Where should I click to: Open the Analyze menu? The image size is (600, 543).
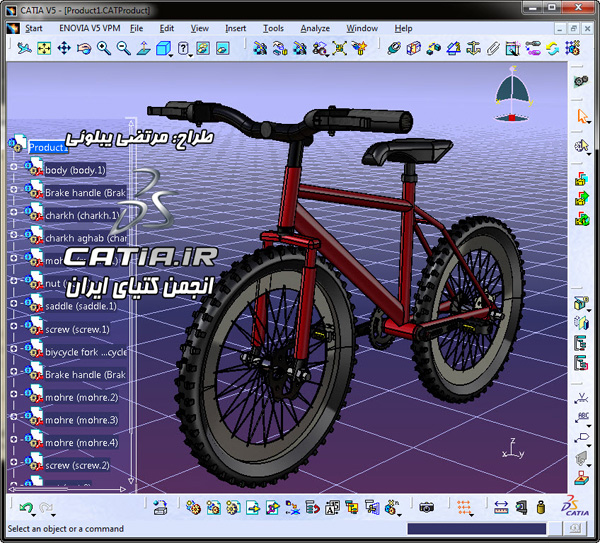click(x=315, y=28)
